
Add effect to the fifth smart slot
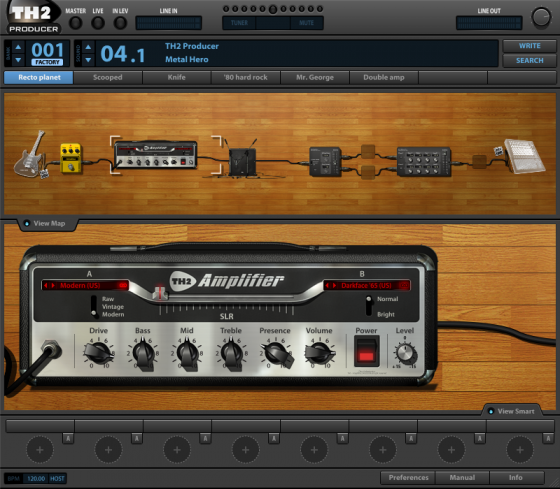click(314, 450)
